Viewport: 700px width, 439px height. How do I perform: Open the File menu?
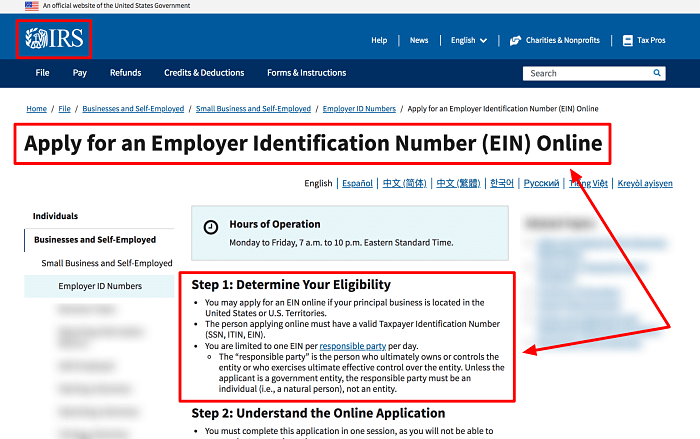pos(42,73)
